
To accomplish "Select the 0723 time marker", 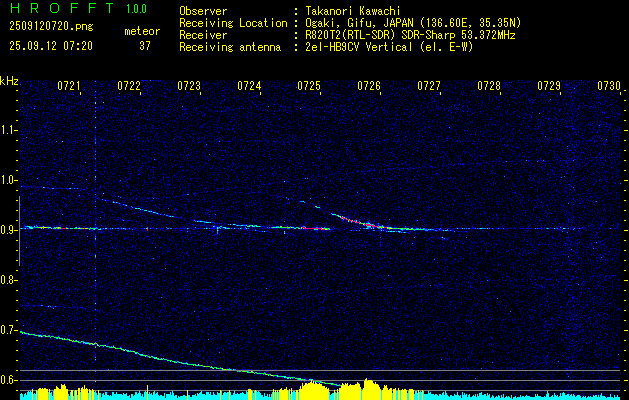I will (189, 87).
